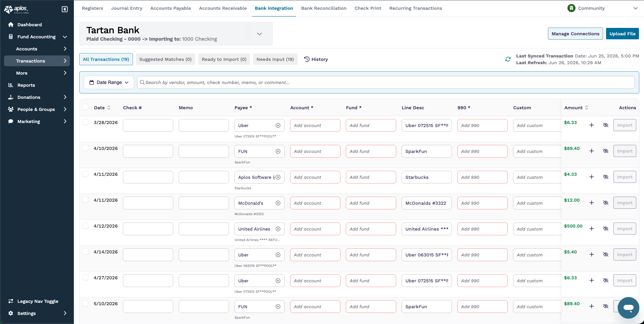Split the $500.00 United Airlines transaction

click(x=592, y=229)
